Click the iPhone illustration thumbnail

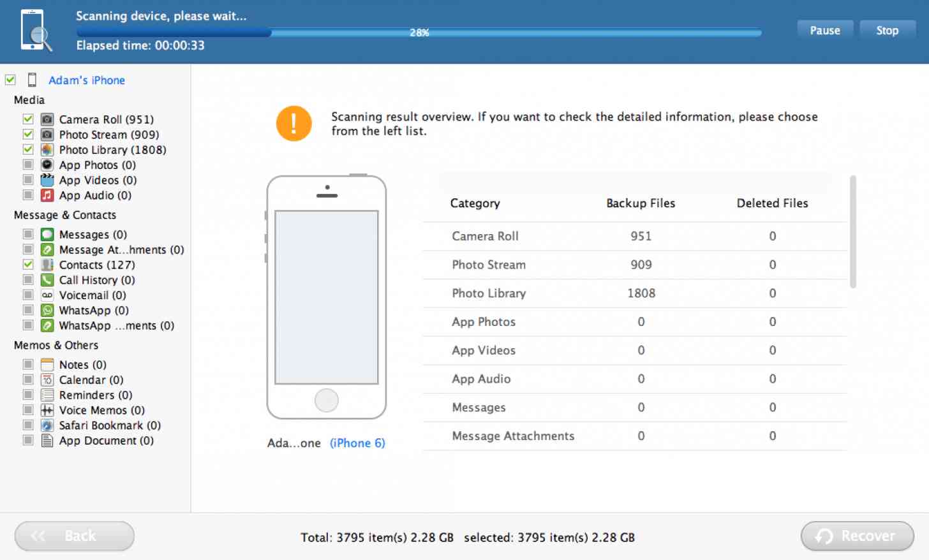pyautogui.click(x=327, y=297)
